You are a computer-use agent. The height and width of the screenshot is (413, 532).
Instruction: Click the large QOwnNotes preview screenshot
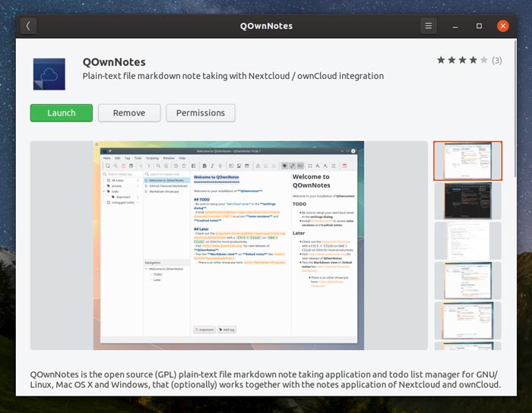click(x=229, y=245)
